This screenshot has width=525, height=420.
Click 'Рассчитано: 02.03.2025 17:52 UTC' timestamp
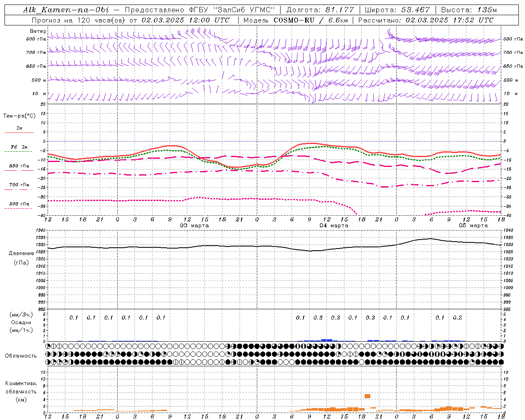pos(426,20)
